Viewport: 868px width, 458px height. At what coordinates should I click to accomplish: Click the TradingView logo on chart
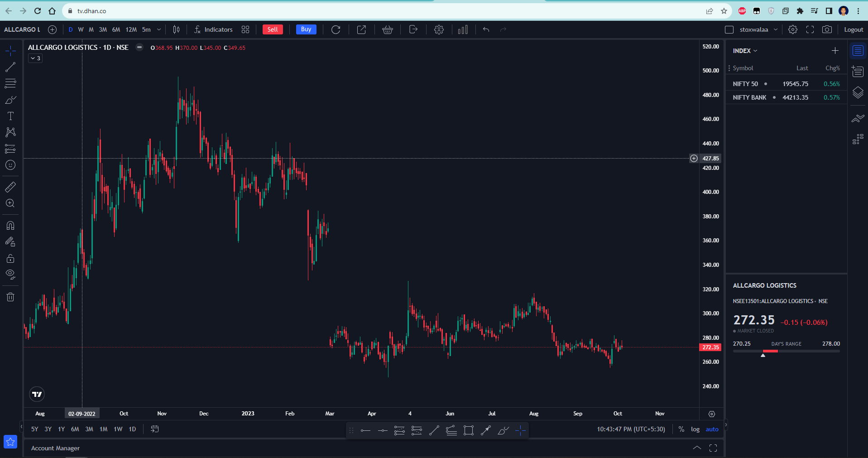point(37,394)
